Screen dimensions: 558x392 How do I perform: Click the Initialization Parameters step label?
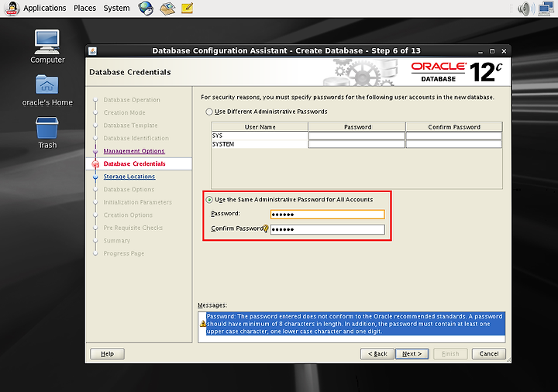click(x=137, y=202)
